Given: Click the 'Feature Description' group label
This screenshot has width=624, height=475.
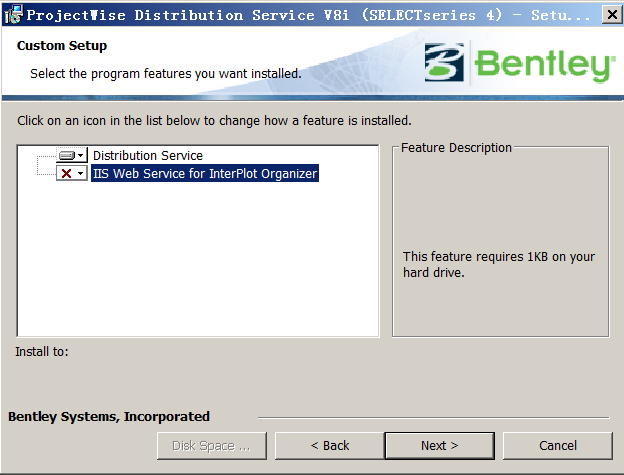Looking at the screenshot, I should tap(456, 148).
